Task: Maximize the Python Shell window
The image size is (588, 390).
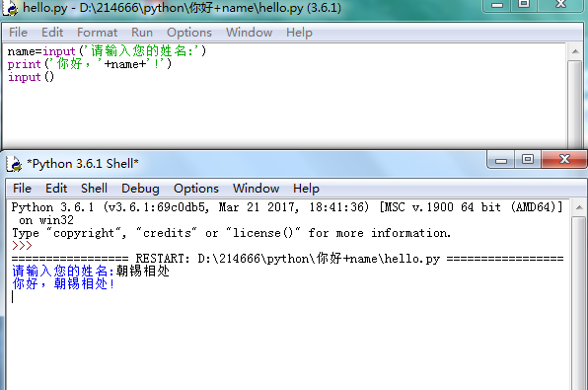Action: pos(528,160)
